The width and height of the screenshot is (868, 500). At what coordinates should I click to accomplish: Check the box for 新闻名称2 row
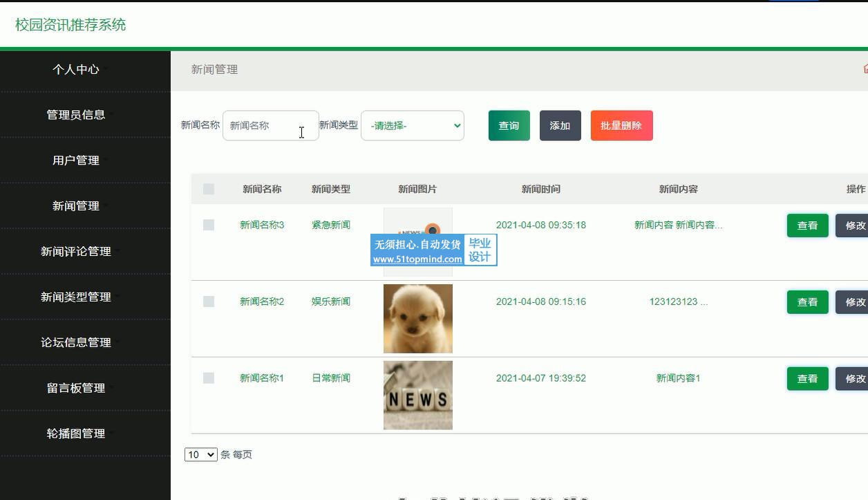[209, 302]
